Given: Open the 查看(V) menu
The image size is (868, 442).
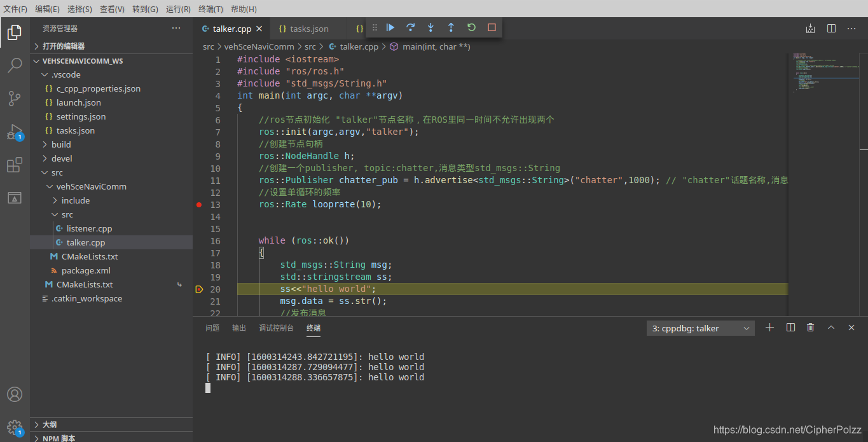Looking at the screenshot, I should point(113,9).
